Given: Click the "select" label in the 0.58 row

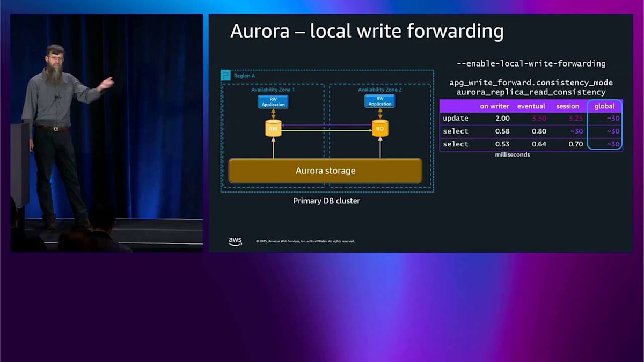Looking at the screenshot, I should [x=456, y=131].
